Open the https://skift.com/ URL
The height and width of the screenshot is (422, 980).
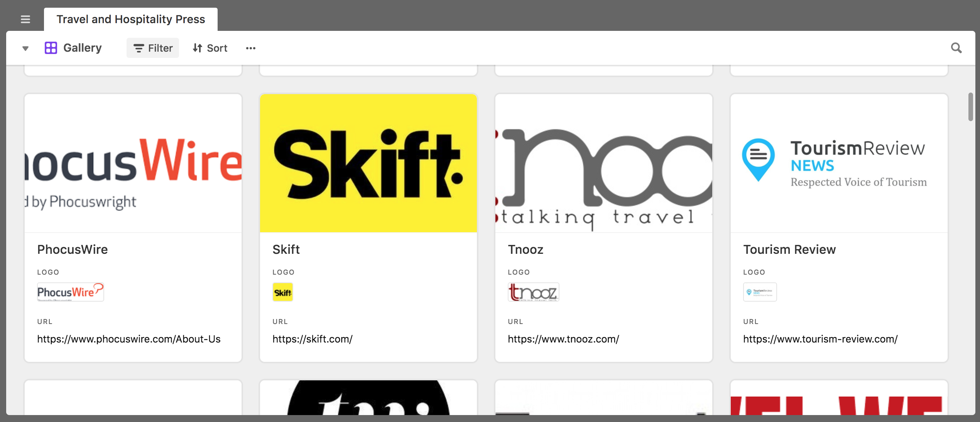coord(313,339)
